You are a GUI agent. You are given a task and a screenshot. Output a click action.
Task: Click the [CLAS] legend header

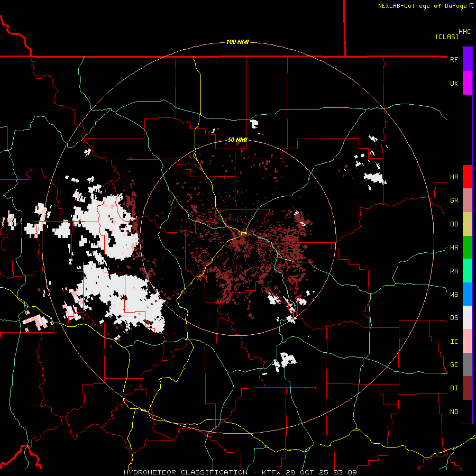(x=447, y=36)
